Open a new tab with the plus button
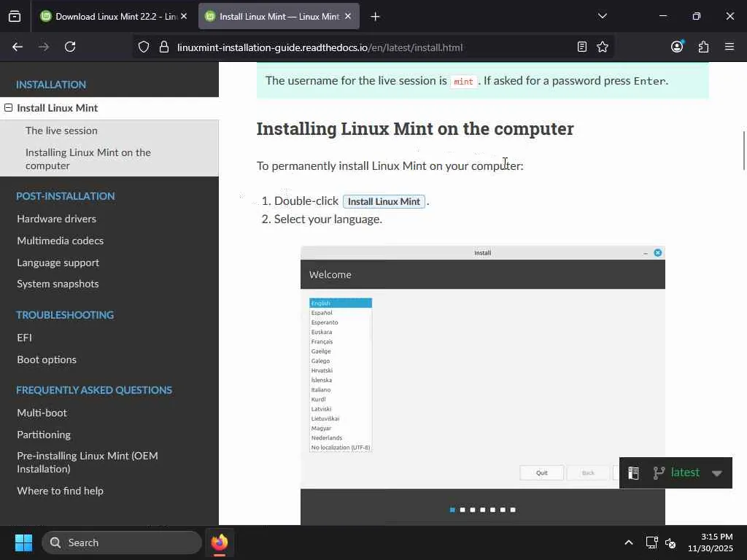 pyautogui.click(x=376, y=17)
